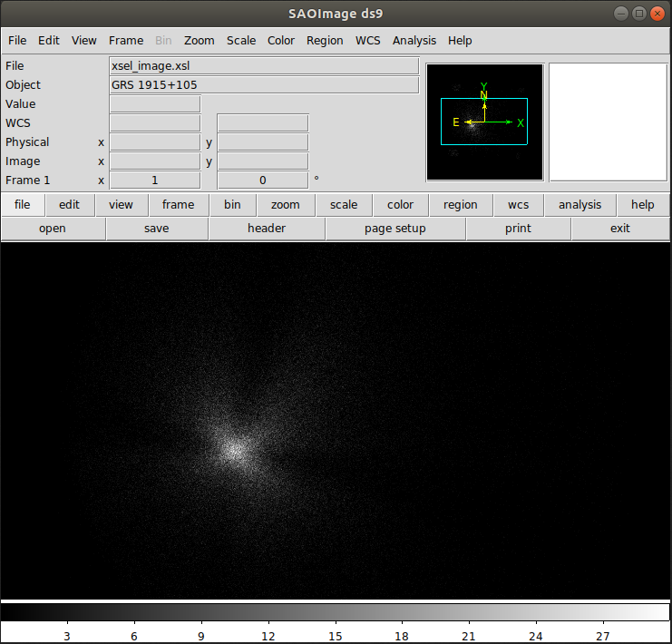Open the WCS menu
672x644 pixels.
[x=367, y=40]
